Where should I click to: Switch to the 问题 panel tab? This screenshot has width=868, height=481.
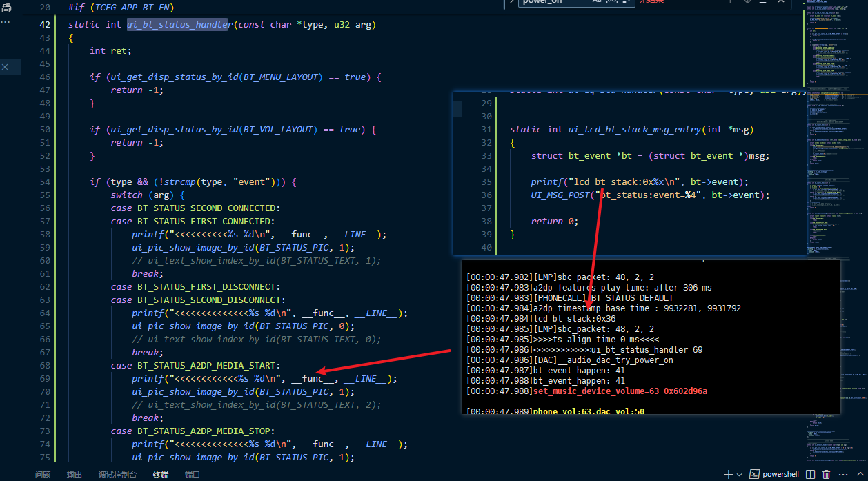[x=43, y=475]
